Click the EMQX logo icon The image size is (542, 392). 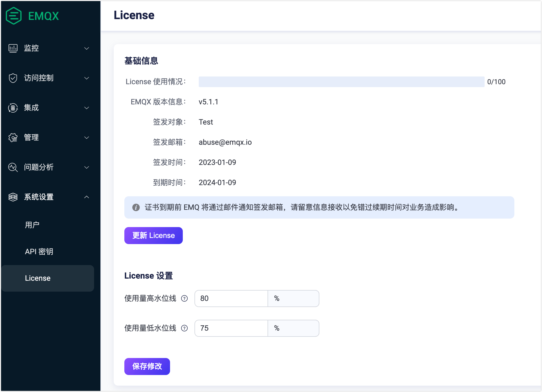pos(14,16)
